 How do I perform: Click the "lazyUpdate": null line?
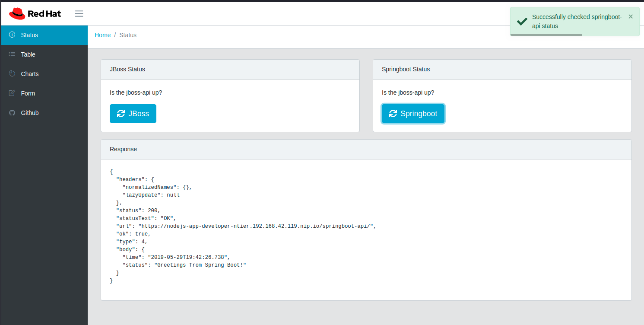pos(151,195)
